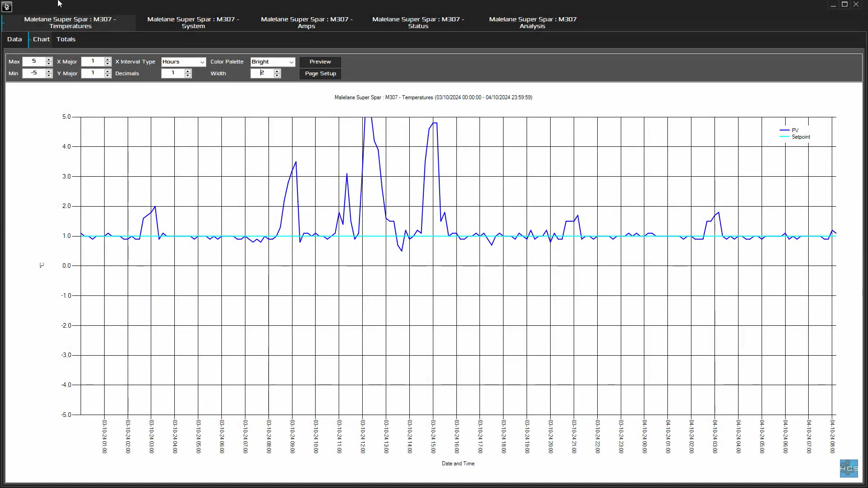Viewport: 868px width, 488px height.
Task: Click the Preview button
Action: pyautogui.click(x=320, y=62)
